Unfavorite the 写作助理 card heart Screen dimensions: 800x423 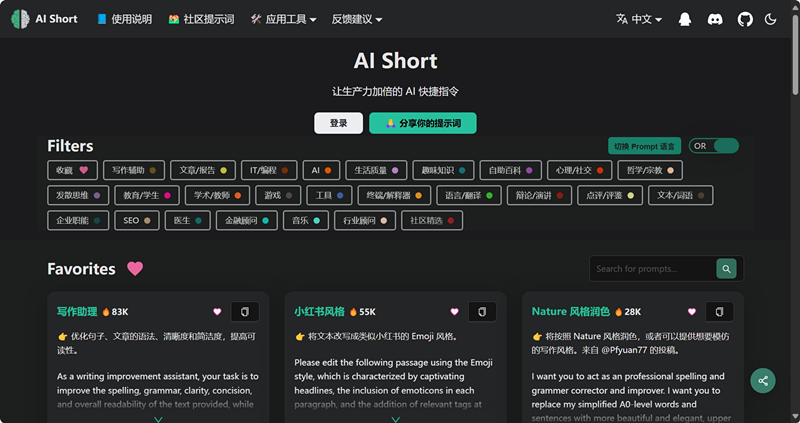point(217,312)
